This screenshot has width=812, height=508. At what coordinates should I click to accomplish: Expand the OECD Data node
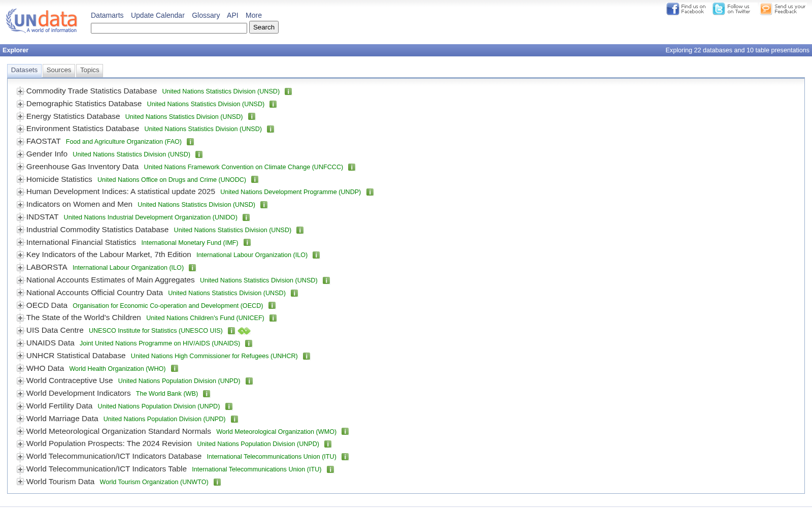20,305
